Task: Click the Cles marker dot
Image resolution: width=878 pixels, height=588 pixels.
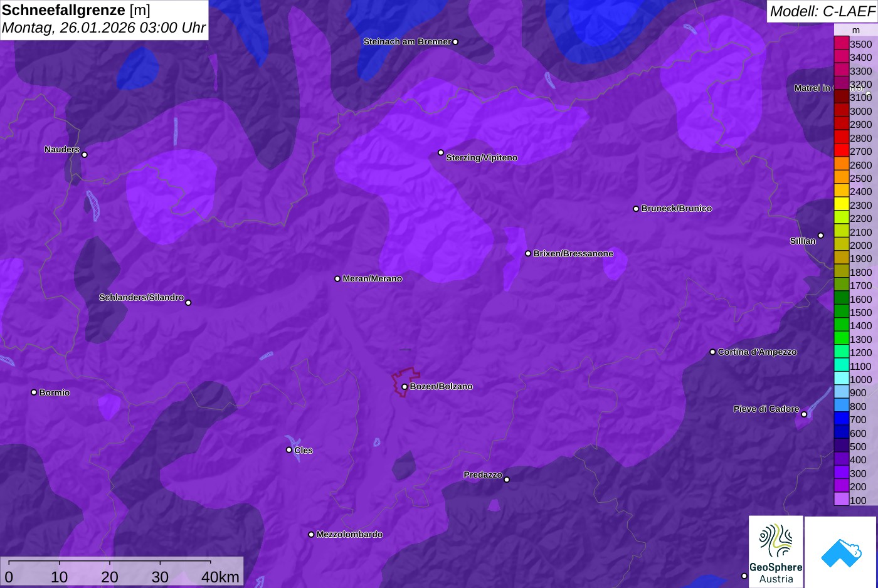Action: tap(289, 449)
